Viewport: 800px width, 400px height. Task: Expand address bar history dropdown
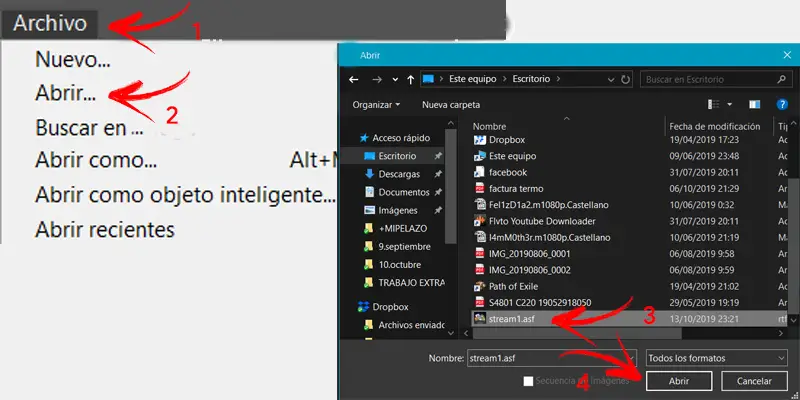pos(611,80)
